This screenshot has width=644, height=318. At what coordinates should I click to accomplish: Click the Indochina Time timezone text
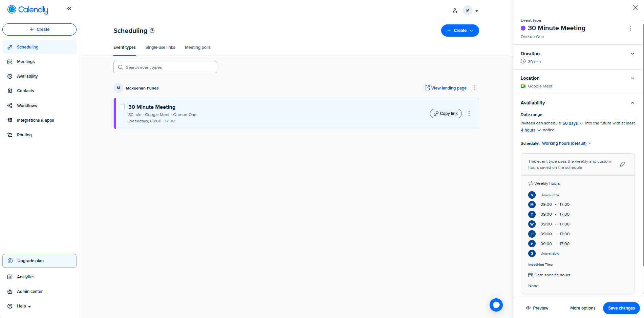540,265
